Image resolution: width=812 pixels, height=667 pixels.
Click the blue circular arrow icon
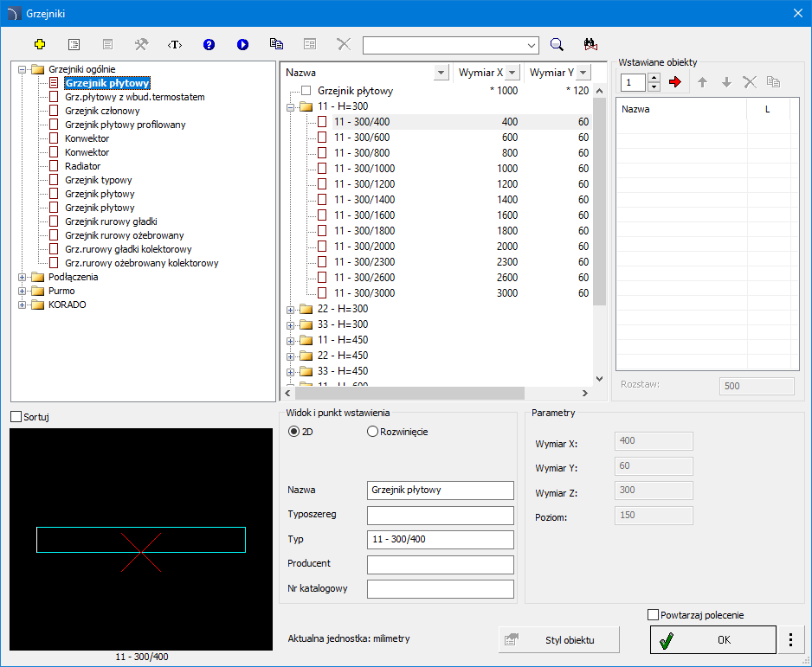(x=242, y=44)
